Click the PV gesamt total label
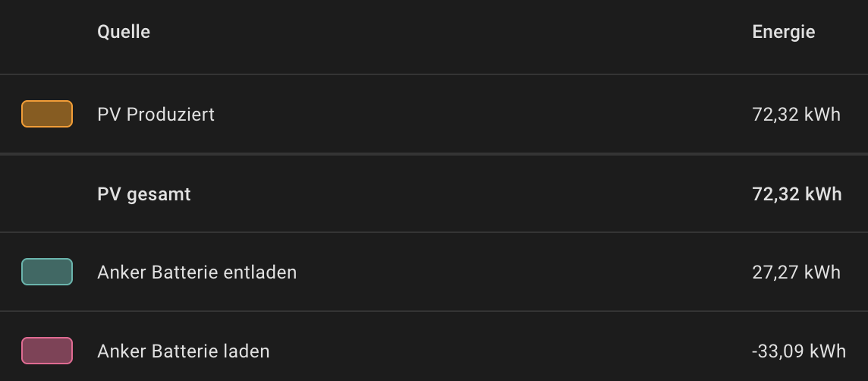The height and width of the screenshot is (381, 868). pos(144,194)
